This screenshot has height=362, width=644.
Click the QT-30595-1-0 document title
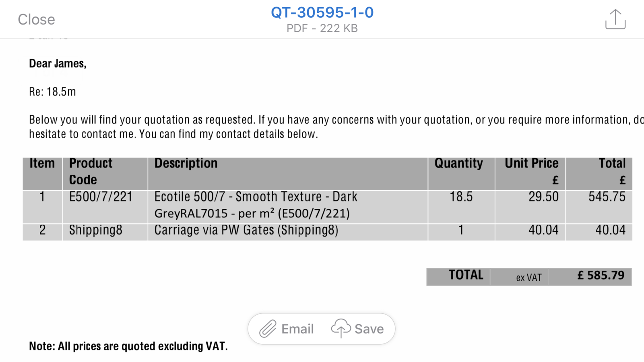tap(322, 12)
